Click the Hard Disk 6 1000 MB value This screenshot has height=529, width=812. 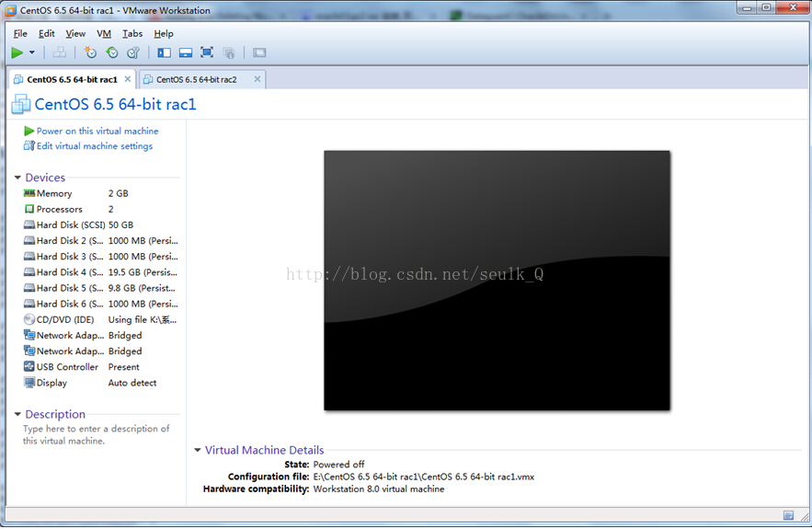143,305
